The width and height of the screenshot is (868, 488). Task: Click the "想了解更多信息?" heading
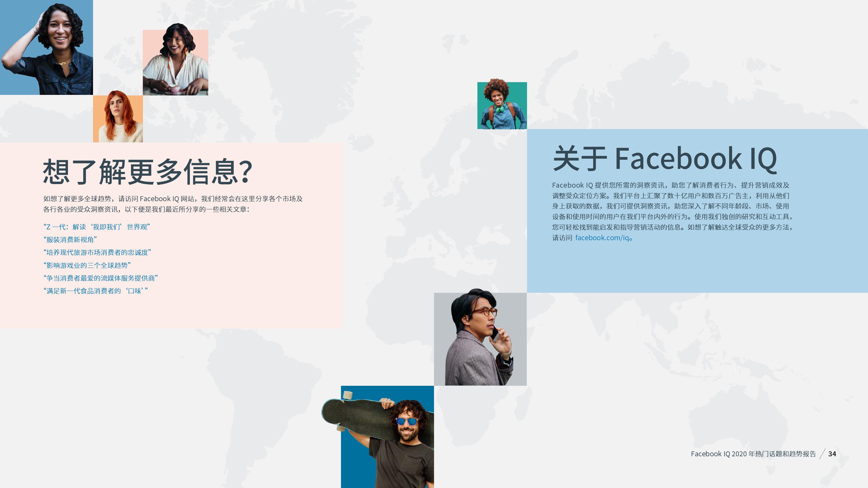[147, 172]
